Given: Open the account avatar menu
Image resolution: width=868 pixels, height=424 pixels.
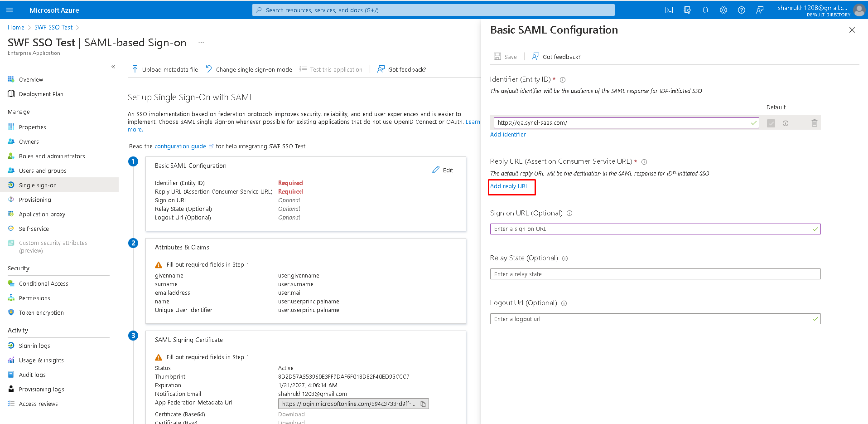Looking at the screenshot, I should 859,10.
